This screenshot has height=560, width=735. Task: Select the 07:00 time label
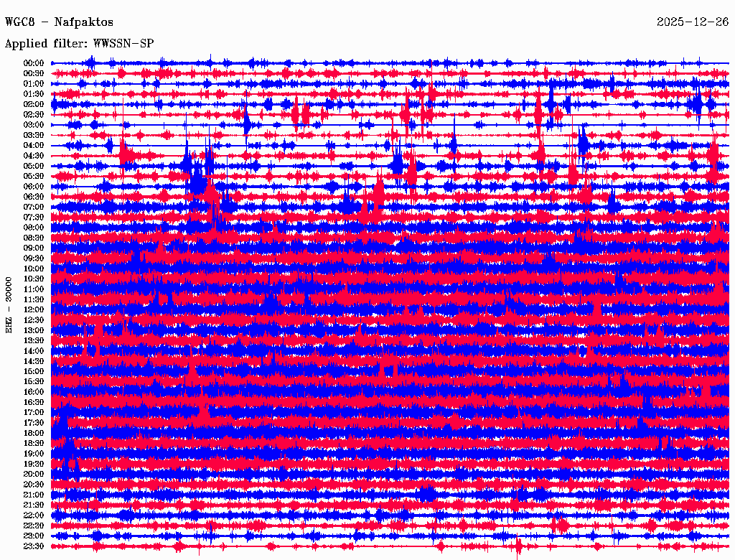pos(34,207)
